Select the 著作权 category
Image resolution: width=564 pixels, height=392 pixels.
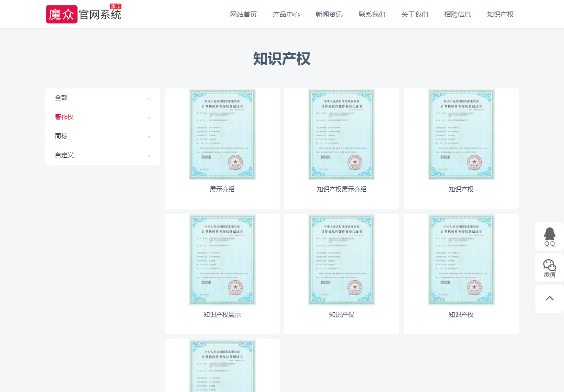click(x=64, y=117)
